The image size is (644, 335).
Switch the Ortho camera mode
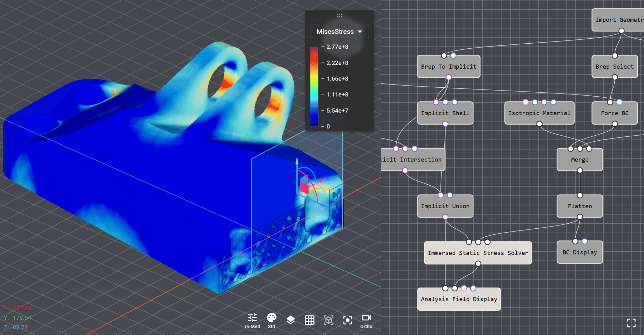tap(366, 321)
